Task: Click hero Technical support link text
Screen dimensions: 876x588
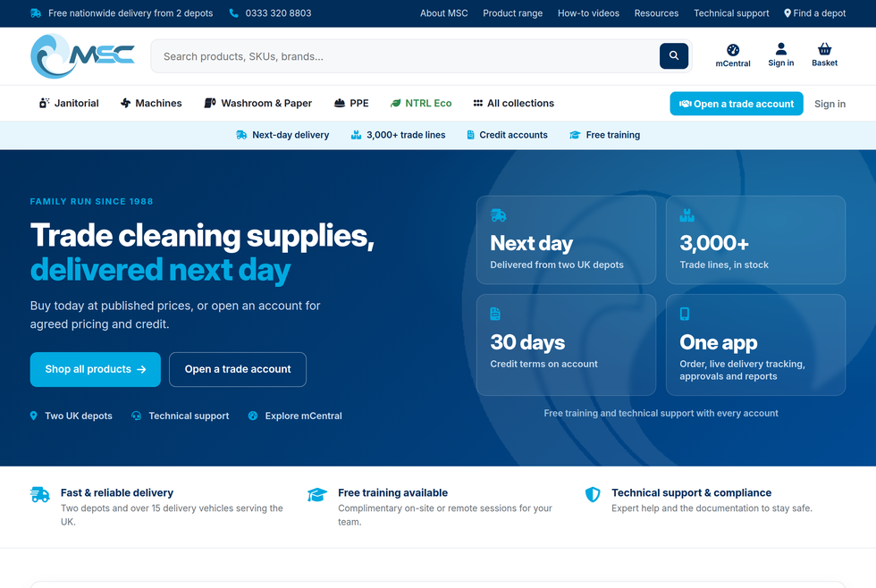Action: 189,416
